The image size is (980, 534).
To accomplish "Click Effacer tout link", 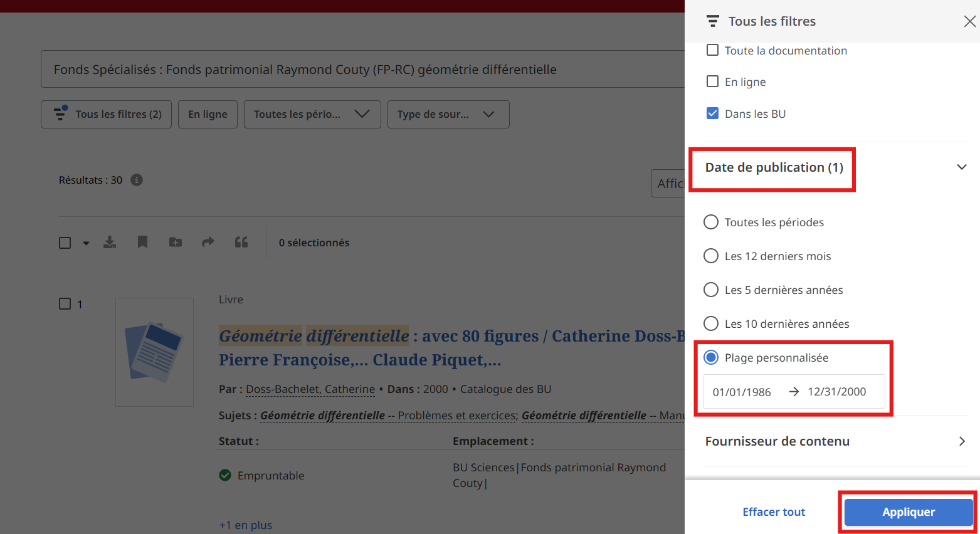I will (774, 512).
